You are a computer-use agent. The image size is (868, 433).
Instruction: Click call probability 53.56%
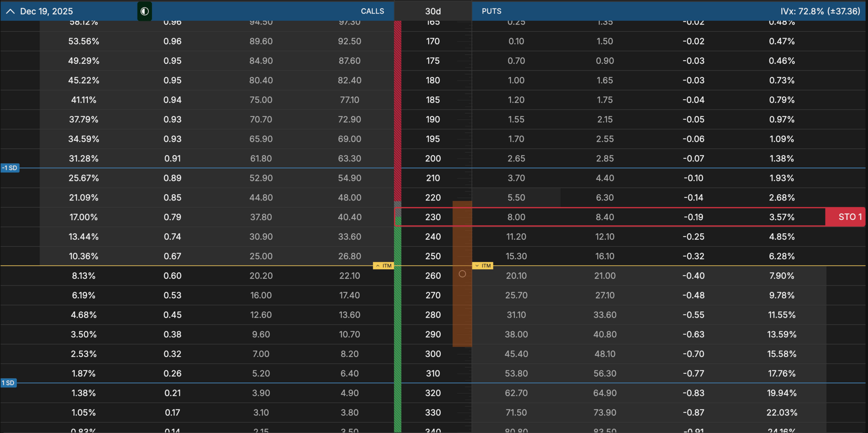[x=84, y=41]
